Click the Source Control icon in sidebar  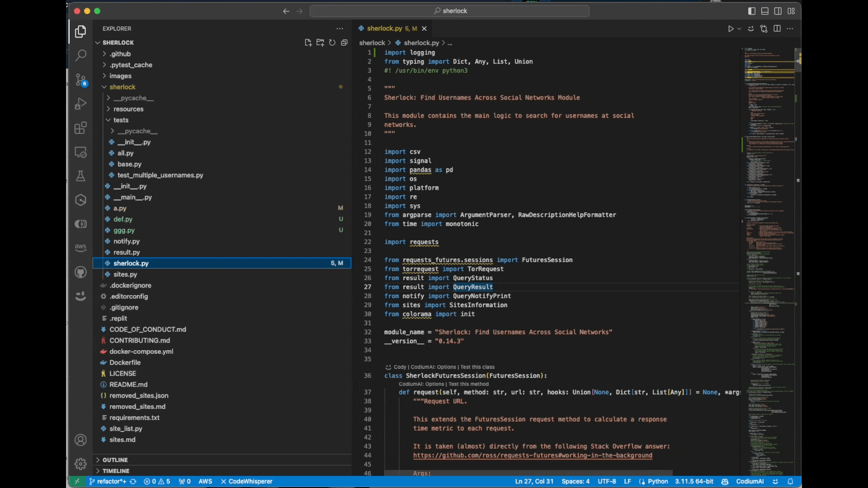click(80, 79)
